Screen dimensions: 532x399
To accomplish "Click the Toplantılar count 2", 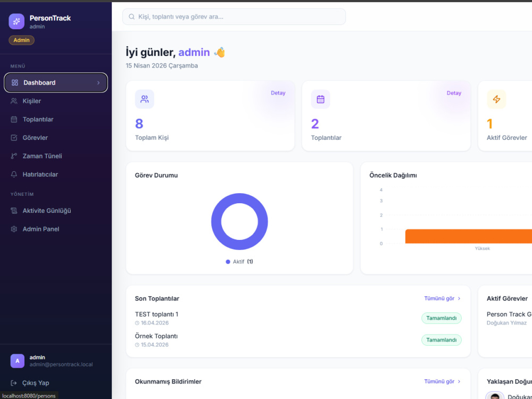I will 315,124.
